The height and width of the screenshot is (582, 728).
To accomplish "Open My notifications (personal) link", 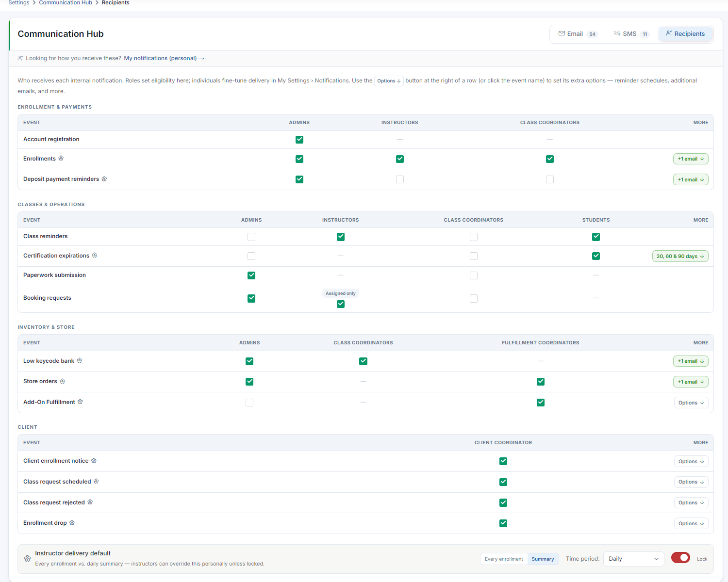I will pyautogui.click(x=164, y=58).
